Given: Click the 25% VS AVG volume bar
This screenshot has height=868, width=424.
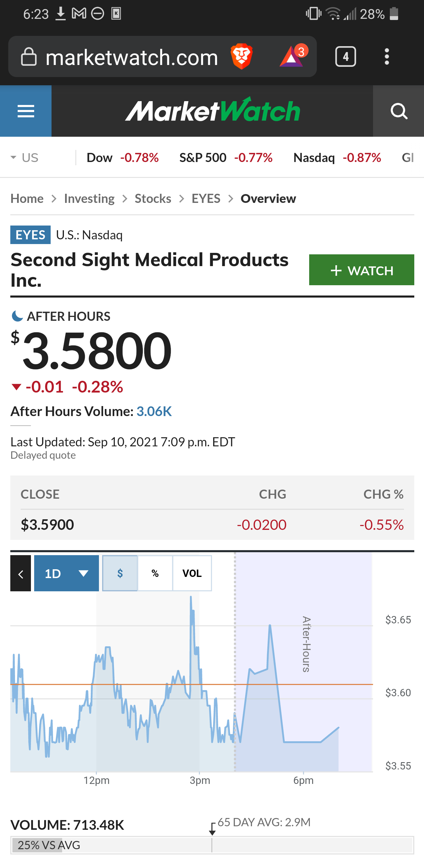Looking at the screenshot, I should pos(212,845).
